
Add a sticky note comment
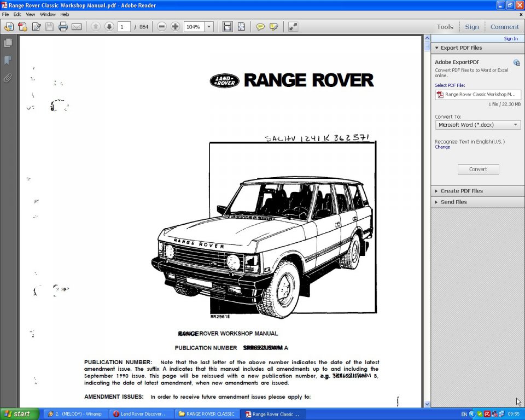pyautogui.click(x=260, y=27)
